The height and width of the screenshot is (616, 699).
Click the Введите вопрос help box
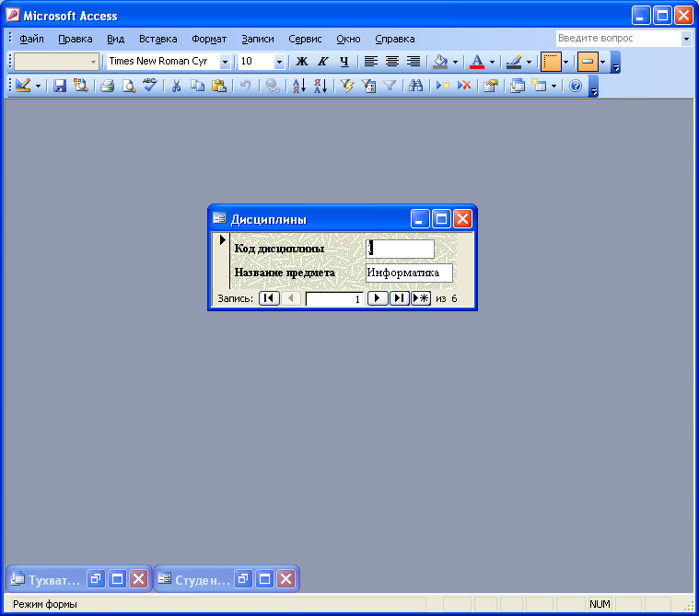click(618, 39)
